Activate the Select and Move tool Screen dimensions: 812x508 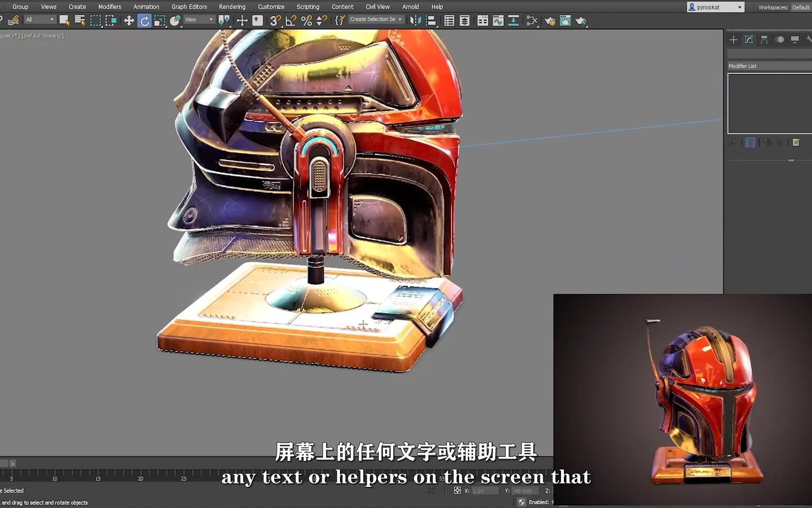(129, 21)
